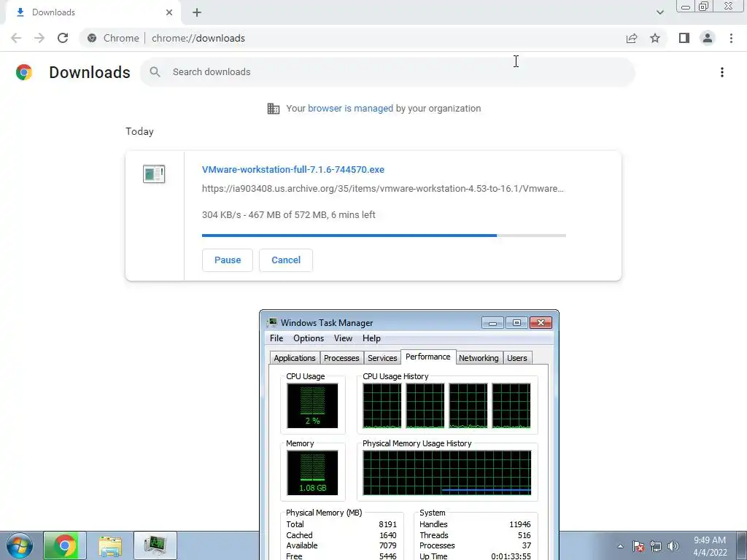
Task: Click the browser forward arrow
Action: (x=39, y=38)
